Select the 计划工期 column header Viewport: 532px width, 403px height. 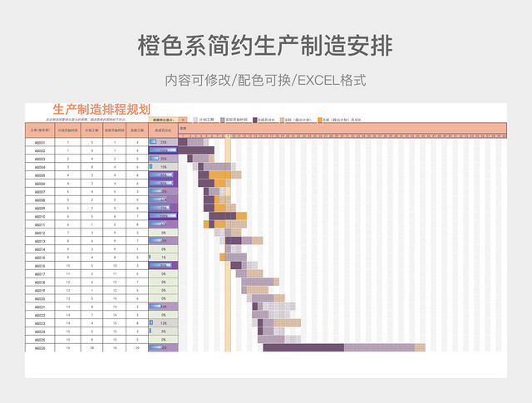point(91,130)
